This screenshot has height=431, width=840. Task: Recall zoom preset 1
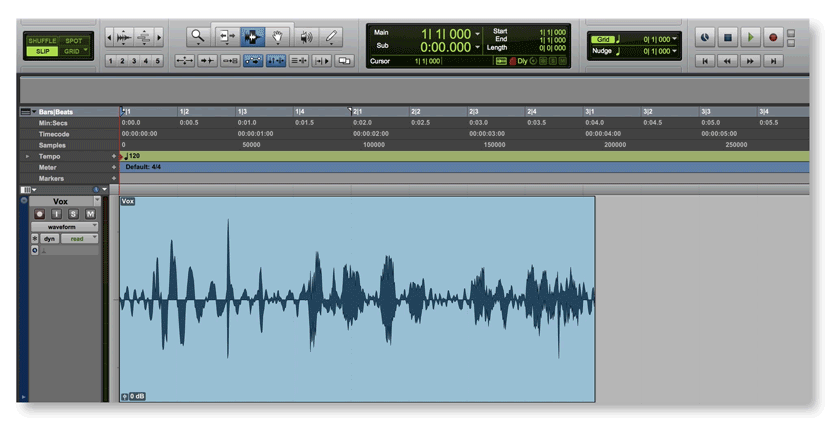[x=111, y=61]
